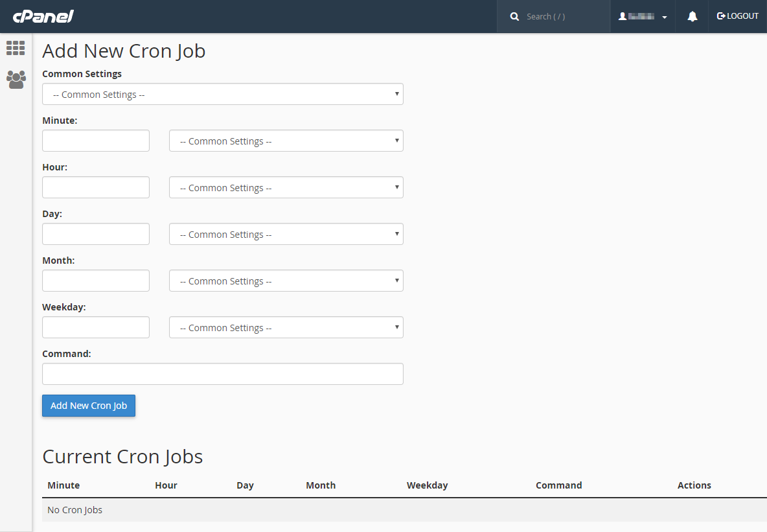Open the Day Common Settings dropdown

pyautogui.click(x=286, y=234)
